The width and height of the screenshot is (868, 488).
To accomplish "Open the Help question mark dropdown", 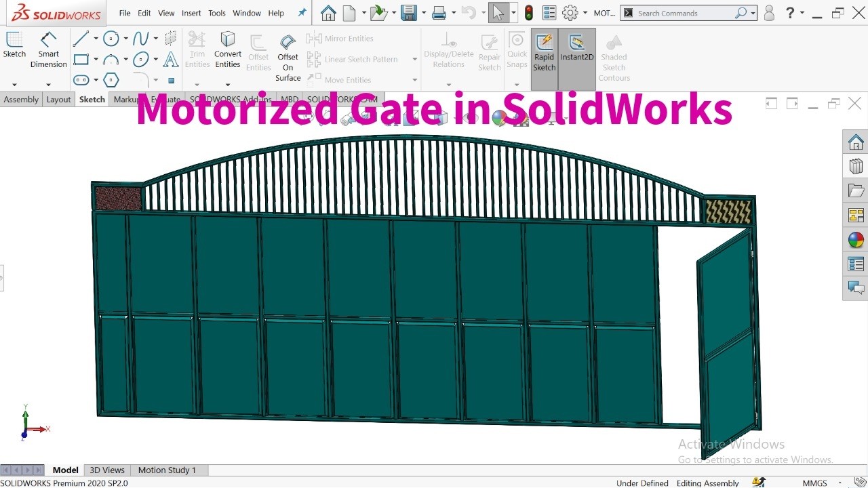I will 803,13.
